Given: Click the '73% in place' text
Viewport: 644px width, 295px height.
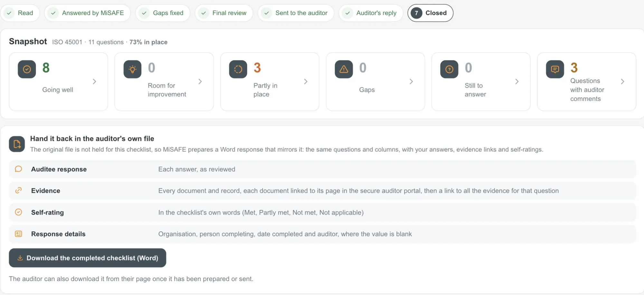Looking at the screenshot, I should 148,42.
